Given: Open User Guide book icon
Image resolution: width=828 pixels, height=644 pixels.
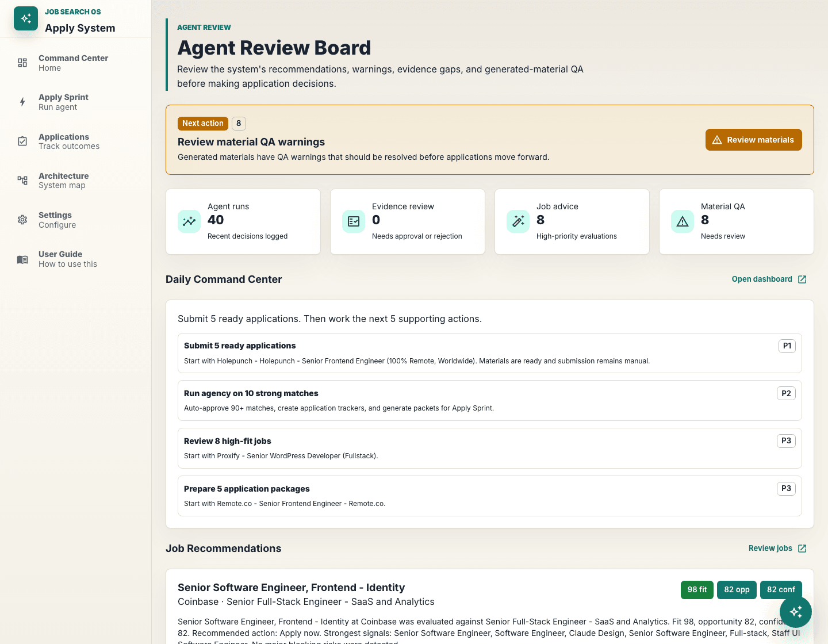Looking at the screenshot, I should tap(22, 259).
